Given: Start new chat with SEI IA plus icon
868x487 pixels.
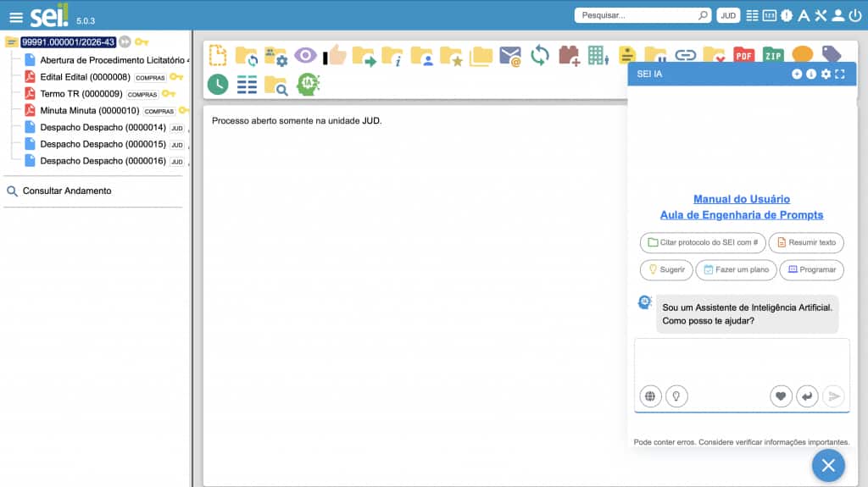Looking at the screenshot, I should pyautogui.click(x=797, y=75).
